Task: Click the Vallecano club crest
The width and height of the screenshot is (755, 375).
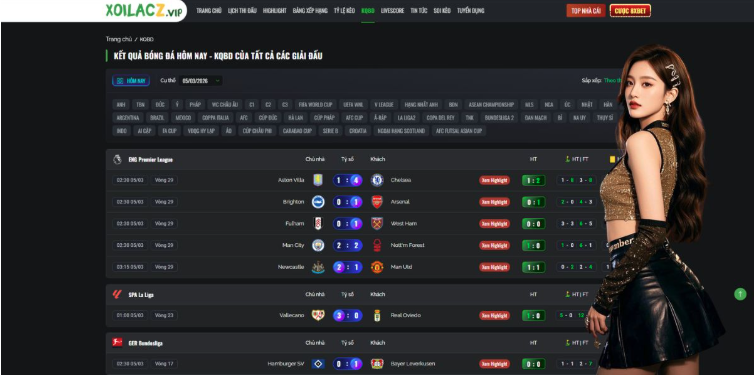Action: pos(318,315)
